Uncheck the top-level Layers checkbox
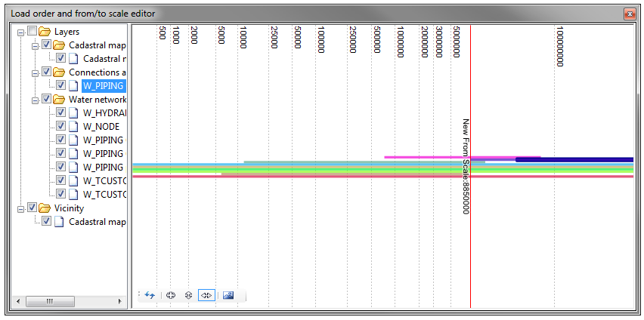The height and width of the screenshot is (320, 644). 32,31
